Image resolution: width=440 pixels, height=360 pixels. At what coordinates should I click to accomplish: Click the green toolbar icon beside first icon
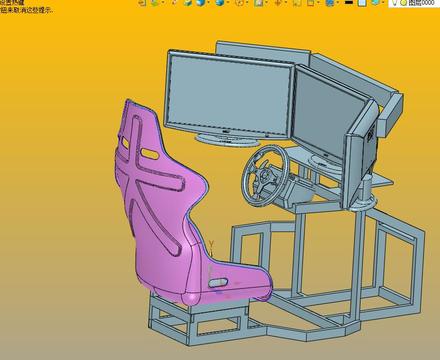[x=155, y=3]
